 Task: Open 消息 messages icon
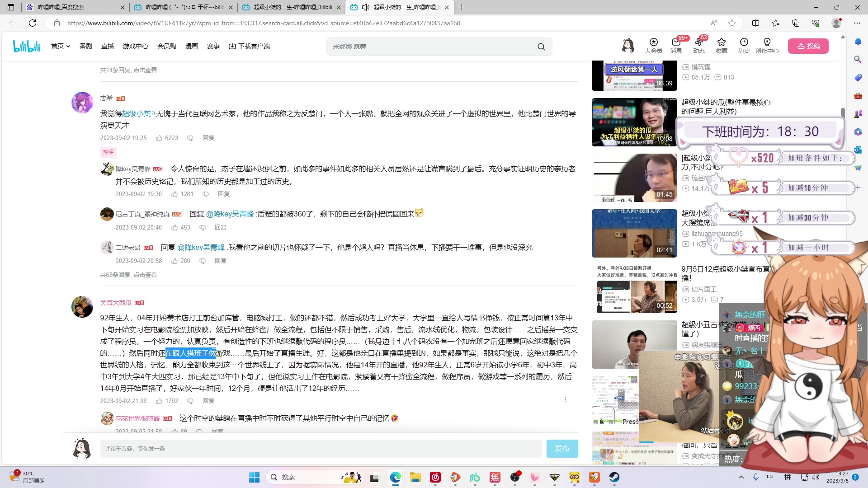pos(676,46)
